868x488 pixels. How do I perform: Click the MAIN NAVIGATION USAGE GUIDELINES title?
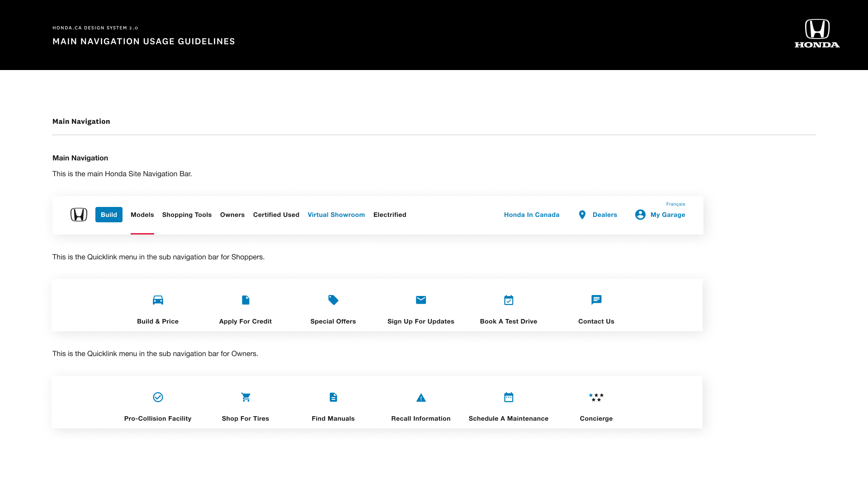[x=144, y=42]
